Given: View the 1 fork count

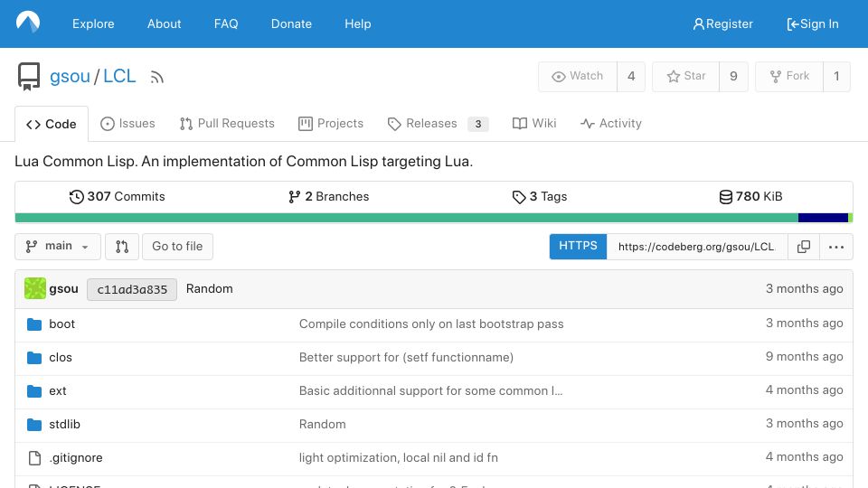Looking at the screenshot, I should 836,76.
